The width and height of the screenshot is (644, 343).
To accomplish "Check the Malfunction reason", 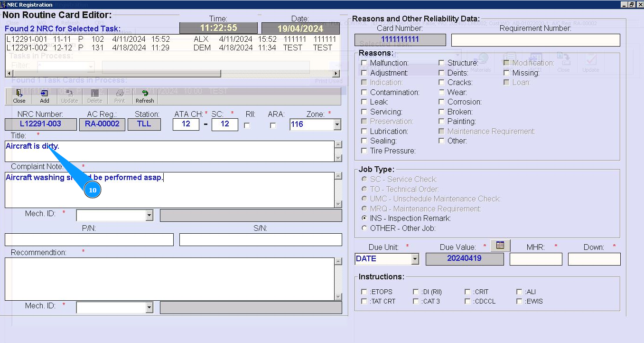I will point(364,63).
